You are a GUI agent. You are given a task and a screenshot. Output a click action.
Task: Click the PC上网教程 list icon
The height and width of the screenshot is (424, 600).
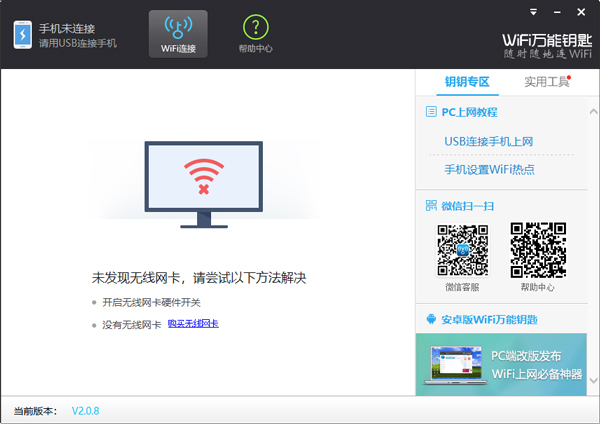431,113
